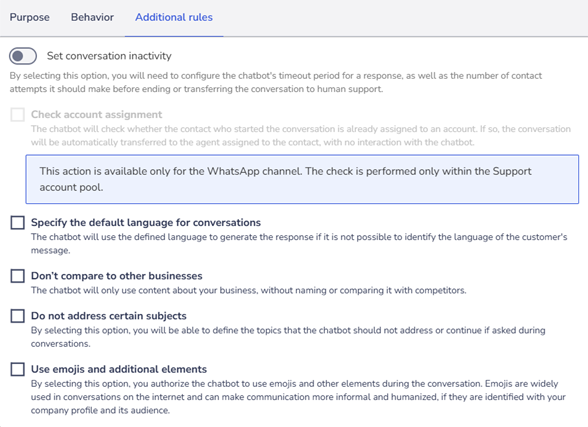Click the Do not address certain subjects label
The image size is (588, 427).
[109, 316]
